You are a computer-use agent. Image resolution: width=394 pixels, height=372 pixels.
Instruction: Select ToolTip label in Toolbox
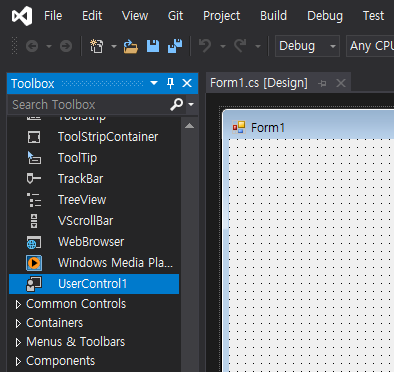[77, 158]
